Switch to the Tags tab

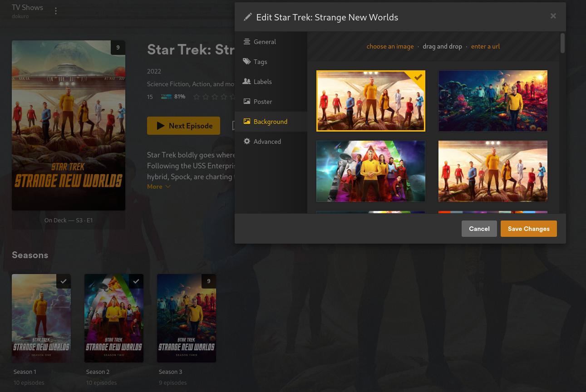click(x=271, y=62)
